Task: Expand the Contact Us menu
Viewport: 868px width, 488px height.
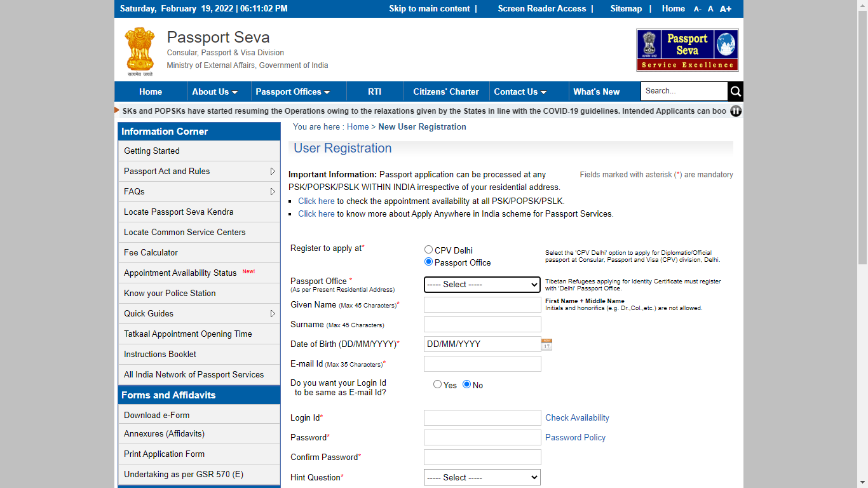Action: pos(520,91)
